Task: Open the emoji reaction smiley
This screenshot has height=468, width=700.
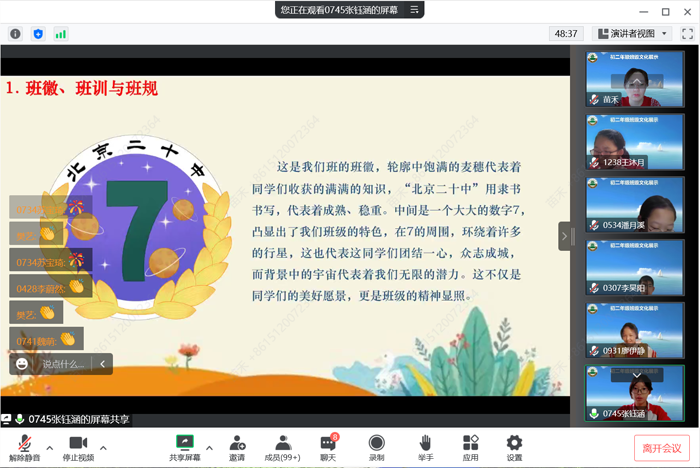Action: [x=21, y=364]
